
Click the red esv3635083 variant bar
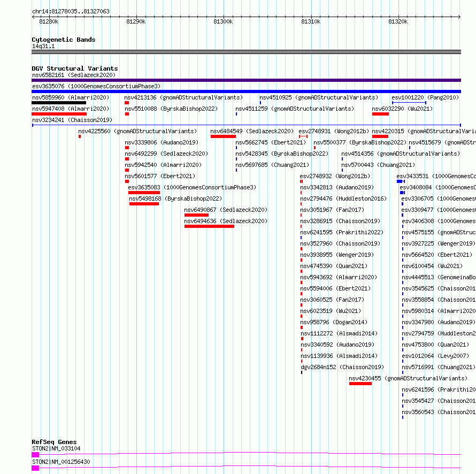click(144, 193)
